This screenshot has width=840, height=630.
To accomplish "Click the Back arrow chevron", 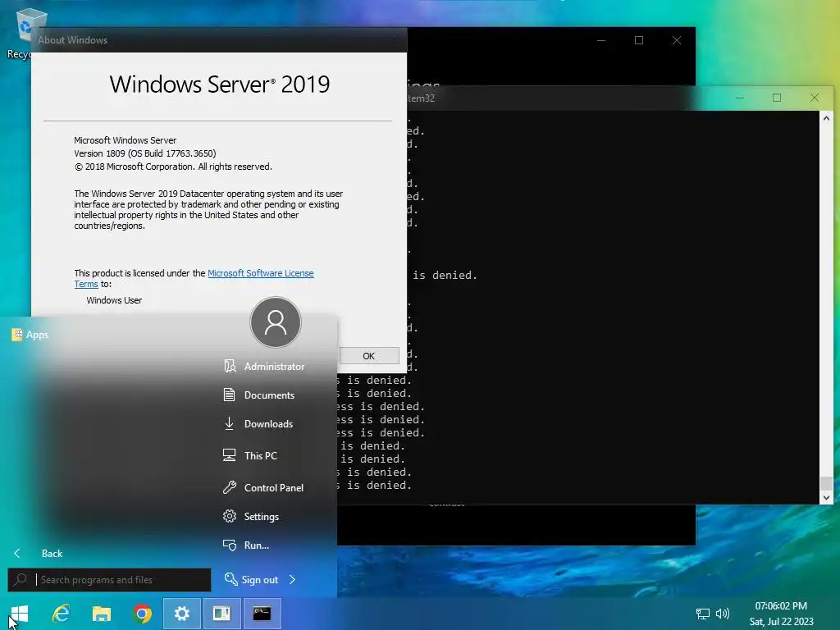I will [17, 554].
